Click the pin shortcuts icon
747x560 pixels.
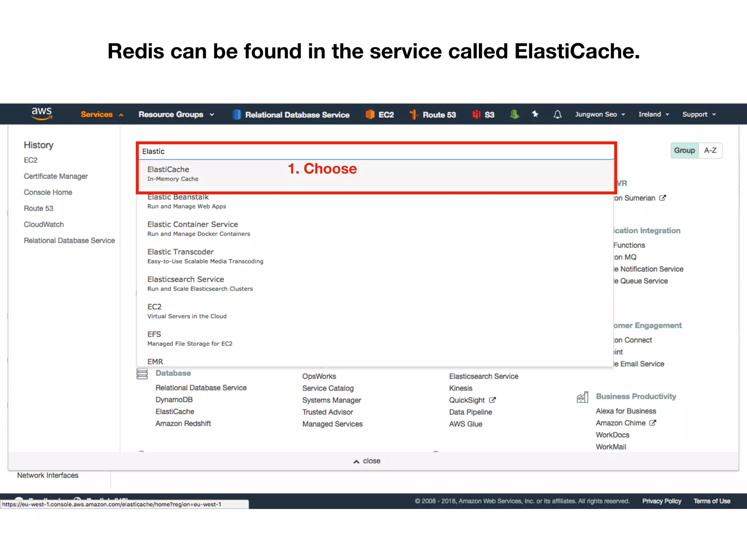click(535, 114)
